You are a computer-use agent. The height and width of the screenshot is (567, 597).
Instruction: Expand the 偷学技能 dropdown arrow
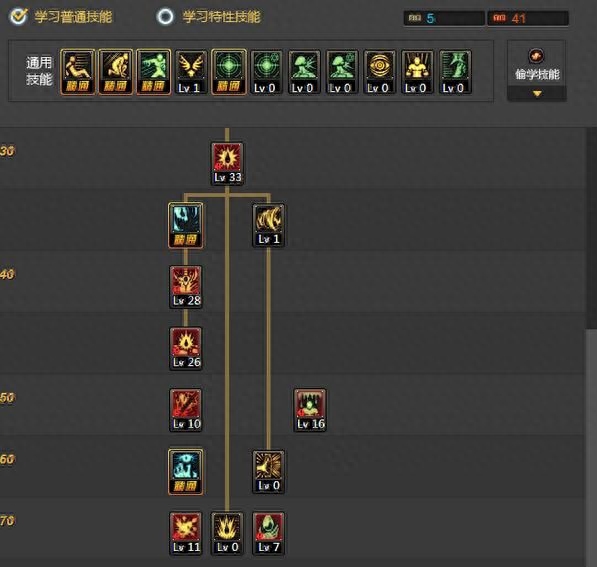(537, 94)
